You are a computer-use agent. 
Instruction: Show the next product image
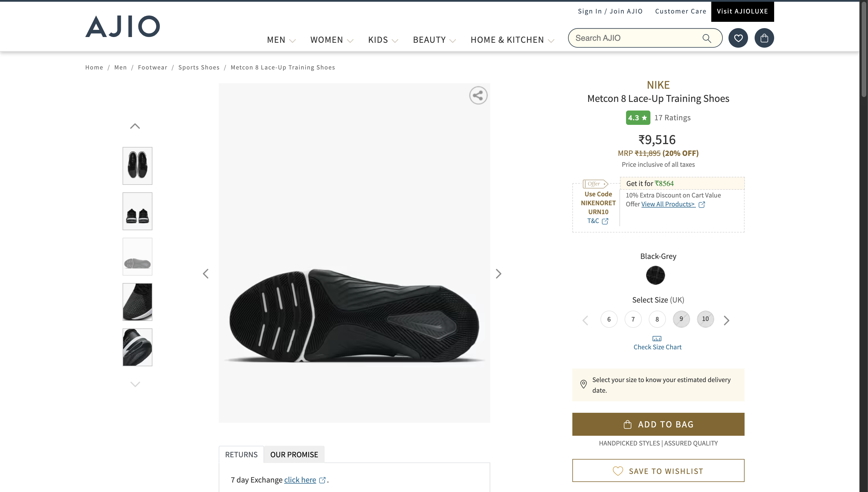click(x=498, y=273)
